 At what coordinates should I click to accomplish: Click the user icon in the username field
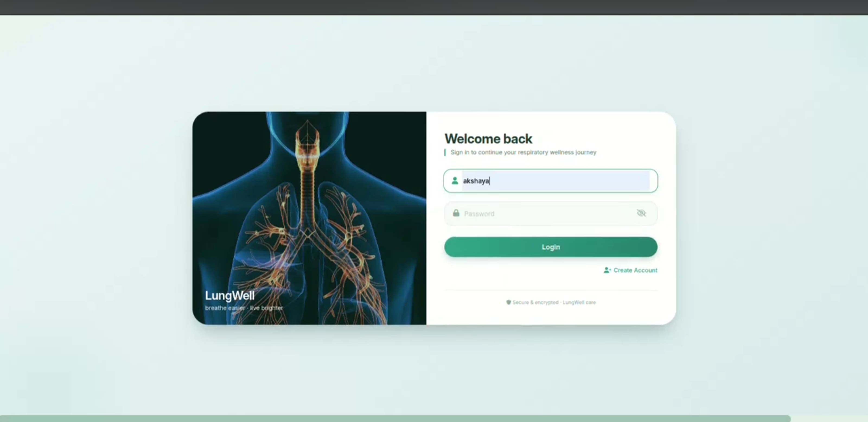[x=455, y=181]
